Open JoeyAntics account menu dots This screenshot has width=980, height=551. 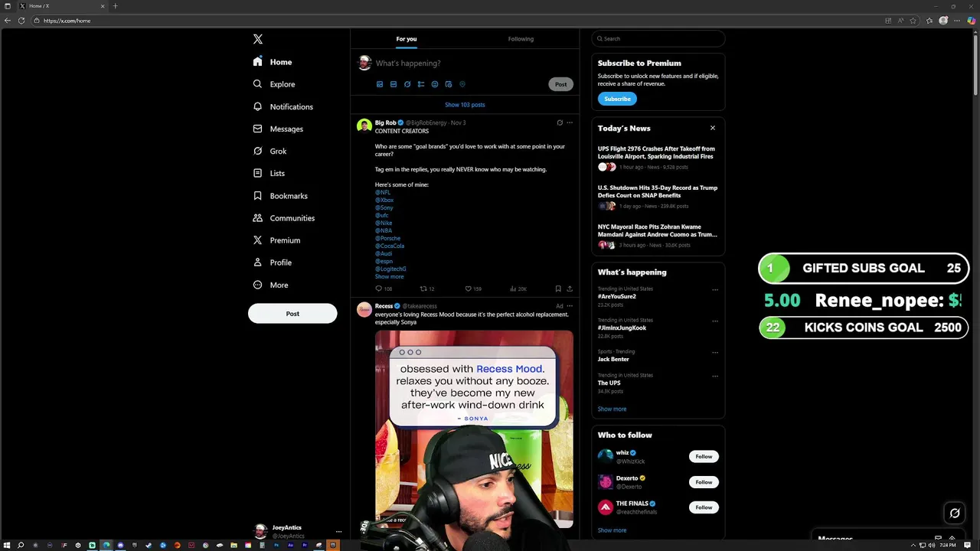coord(338,531)
